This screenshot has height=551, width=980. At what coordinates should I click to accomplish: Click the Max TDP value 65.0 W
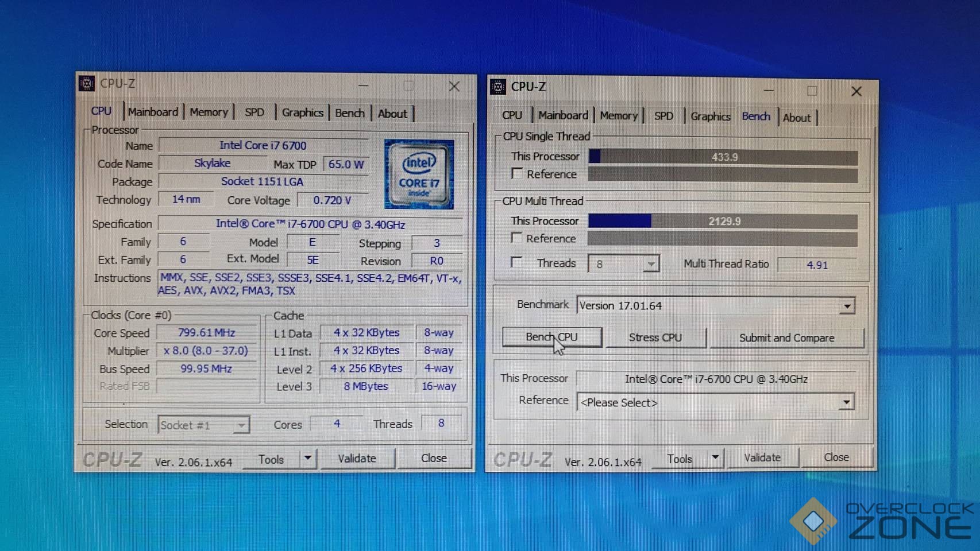click(x=346, y=165)
